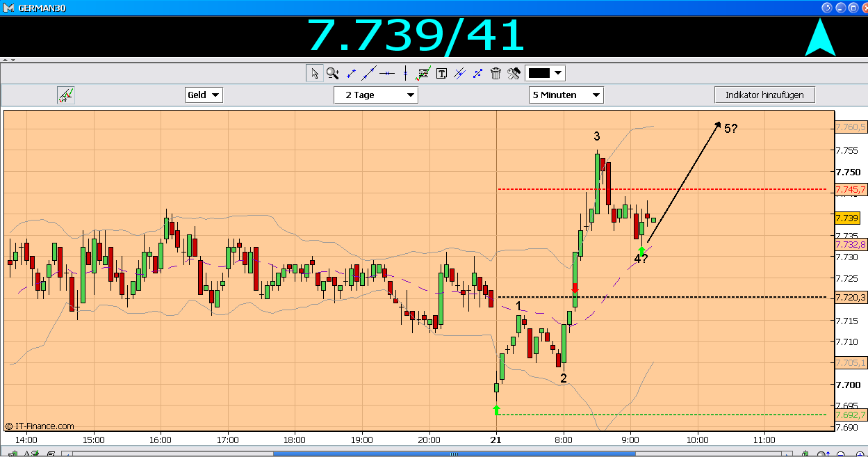868x457 pixels.
Task: Click the 4? wave annotation text
Action: 641,259
